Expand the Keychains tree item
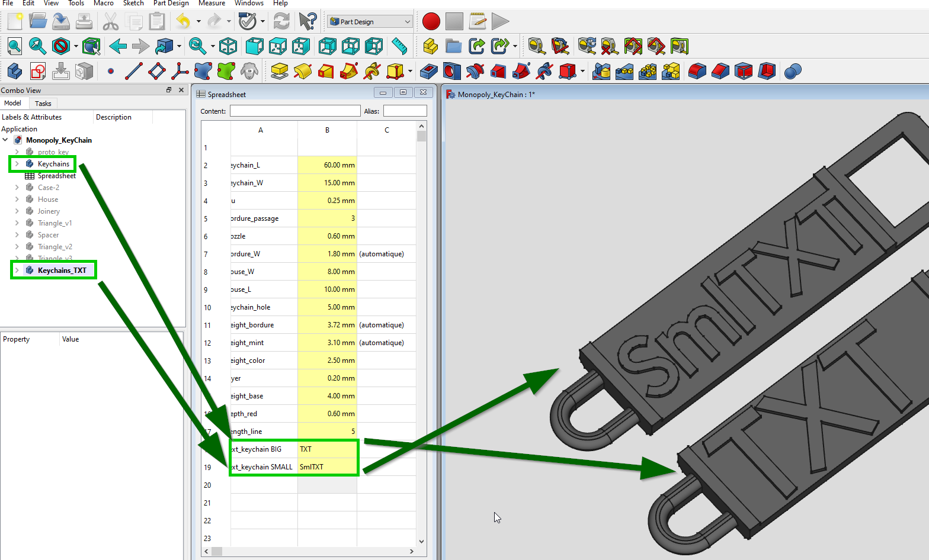The height and width of the screenshot is (560, 929). pos(17,164)
